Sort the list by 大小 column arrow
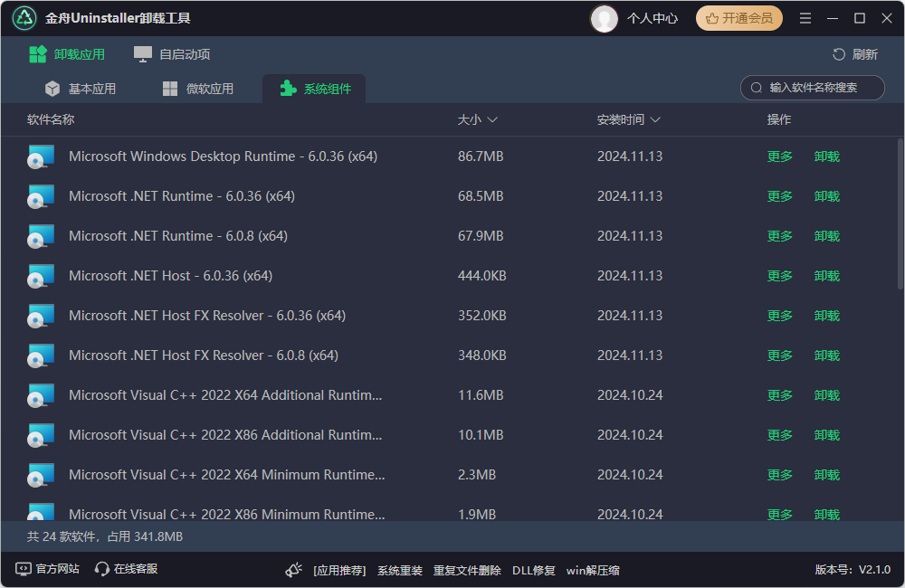Screen dimensions: 905x588 tap(492, 120)
